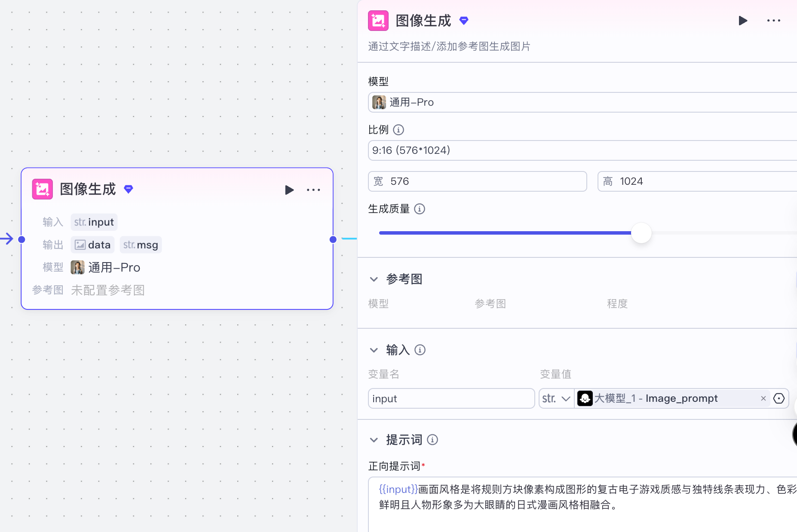Screen dimensions: 797x532
Task: Open the str. variable type dropdown
Action: [556, 398]
